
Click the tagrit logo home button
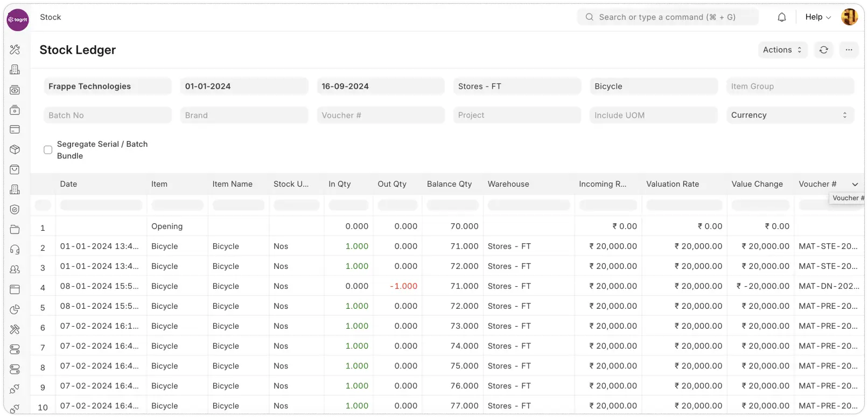pyautogui.click(x=18, y=20)
